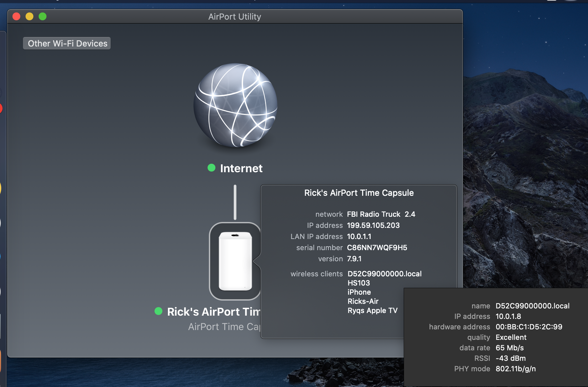
Task: Click client IP address 10.0.1.8
Action: [x=508, y=316]
